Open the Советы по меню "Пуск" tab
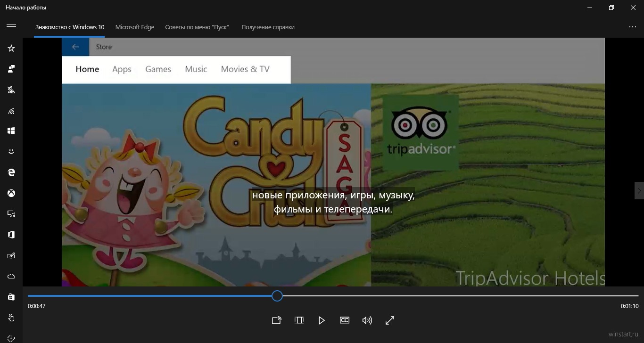Viewport: 644px width, 343px height. [197, 27]
